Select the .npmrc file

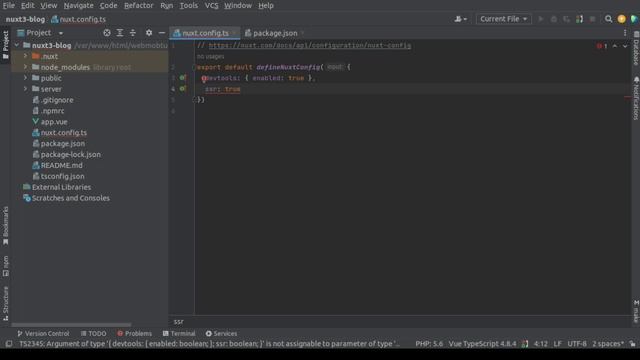tap(48, 111)
